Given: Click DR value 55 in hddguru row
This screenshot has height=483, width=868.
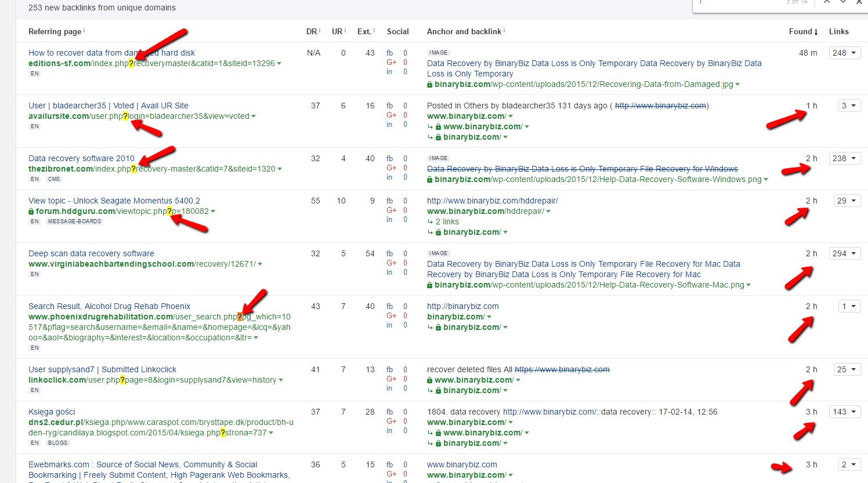Looking at the screenshot, I should click(315, 201).
